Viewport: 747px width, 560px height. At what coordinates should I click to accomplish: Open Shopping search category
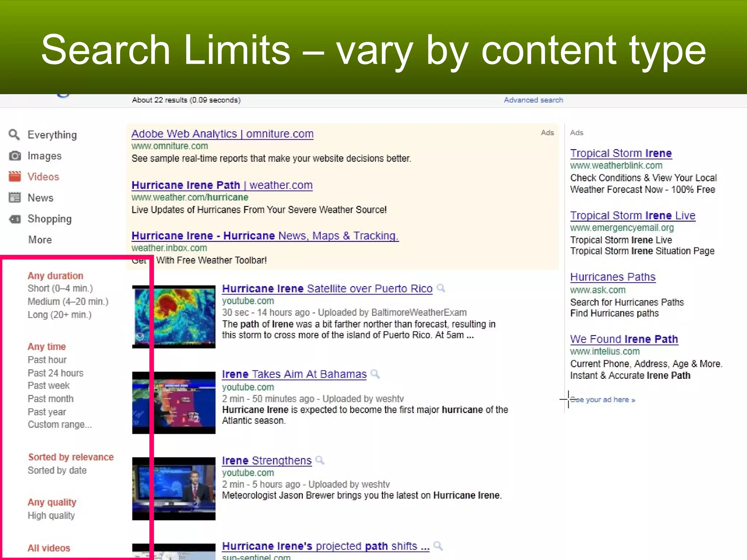pyautogui.click(x=50, y=219)
